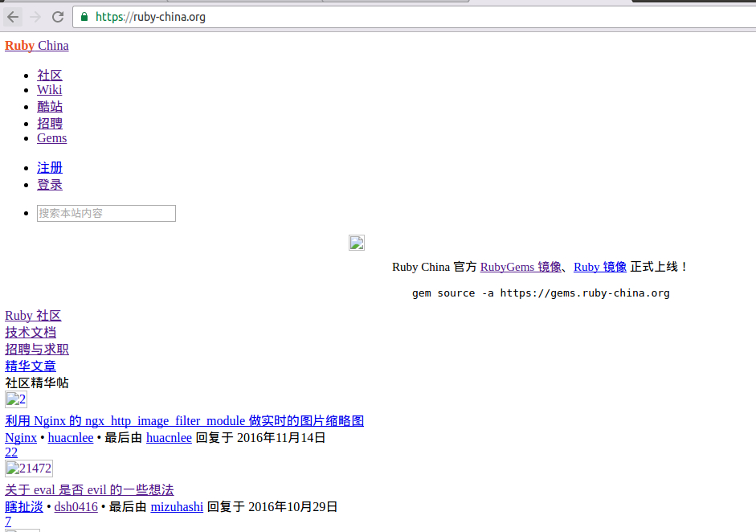
Task: Click the 社区精华帖 heading text
Action: point(37,383)
